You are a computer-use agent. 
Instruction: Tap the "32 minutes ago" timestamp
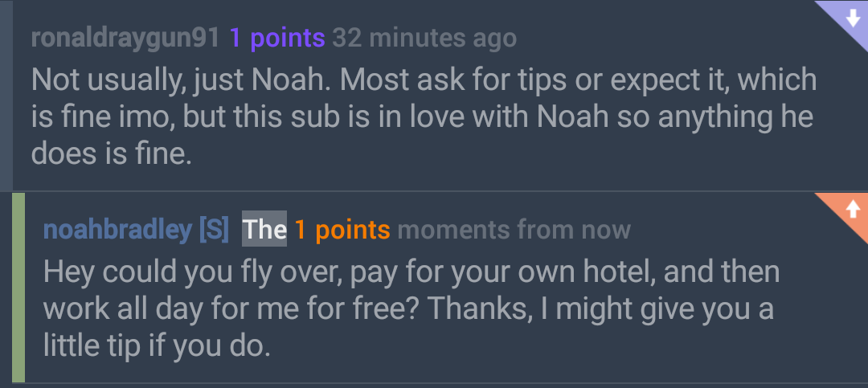424,37
